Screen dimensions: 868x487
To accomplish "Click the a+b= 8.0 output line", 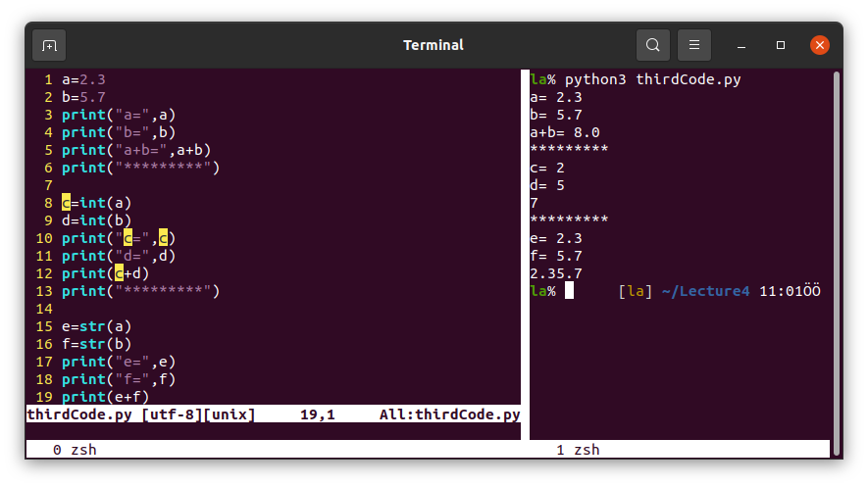I will [x=565, y=132].
